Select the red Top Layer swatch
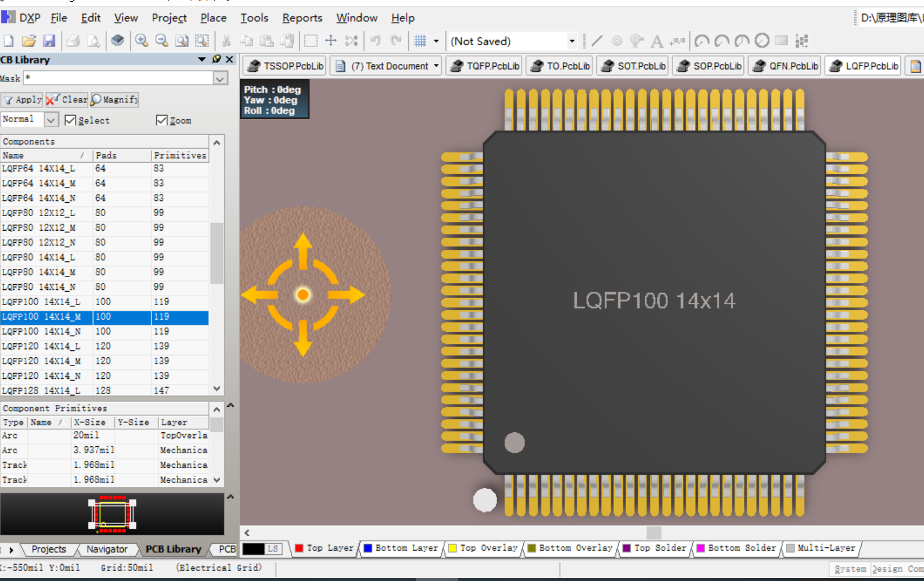 pos(299,548)
